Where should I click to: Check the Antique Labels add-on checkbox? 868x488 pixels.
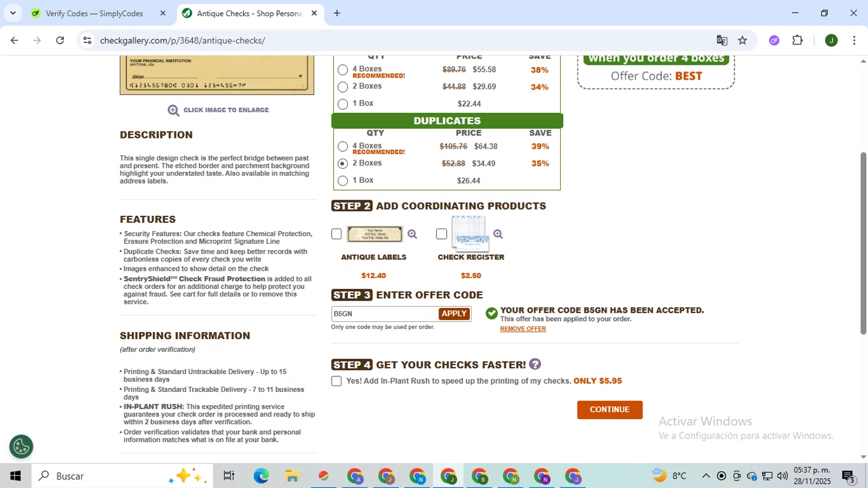pos(336,234)
